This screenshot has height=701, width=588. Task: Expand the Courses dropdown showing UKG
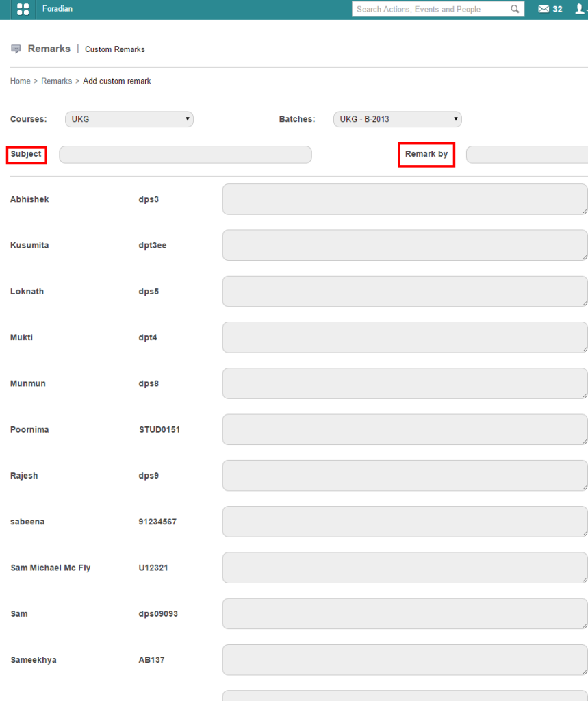click(x=129, y=119)
